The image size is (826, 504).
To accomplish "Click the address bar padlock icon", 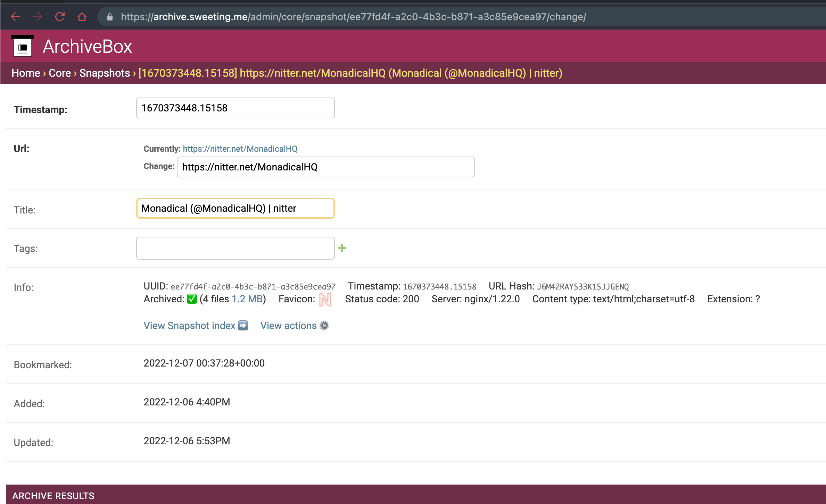I will click(110, 17).
